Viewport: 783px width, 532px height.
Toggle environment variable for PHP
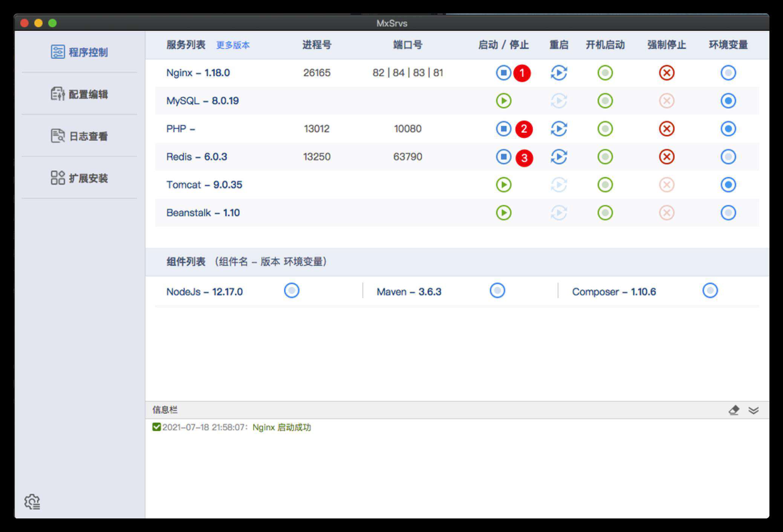coord(728,129)
